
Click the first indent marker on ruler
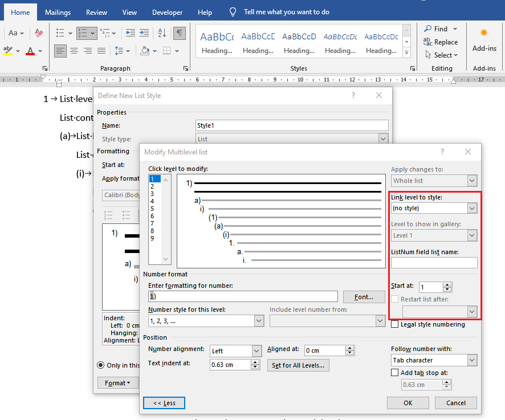[x=43, y=77]
